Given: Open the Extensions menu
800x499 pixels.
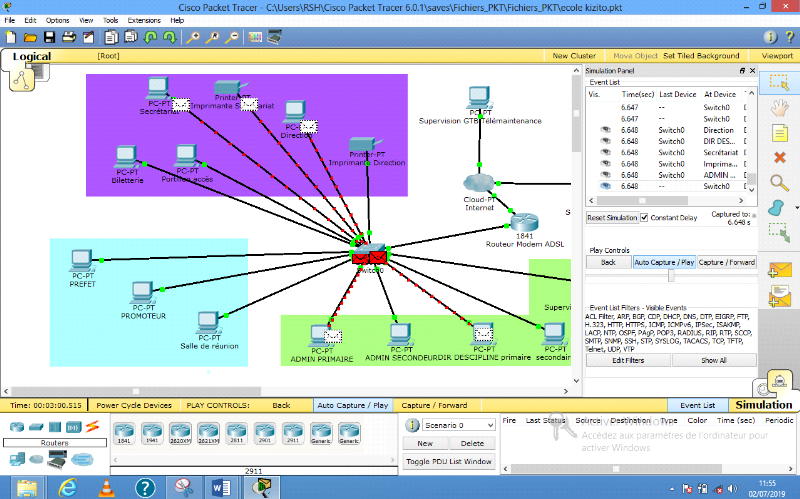Looking at the screenshot, I should [143, 20].
